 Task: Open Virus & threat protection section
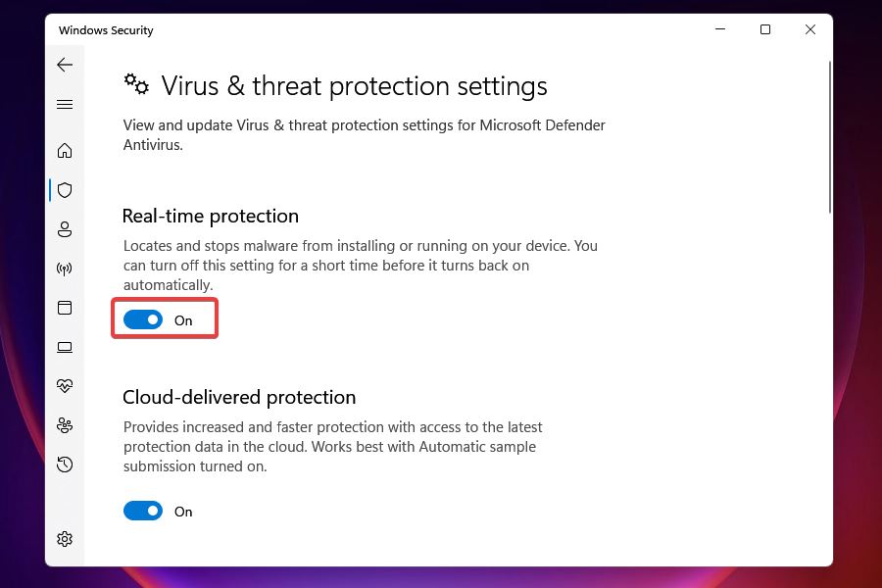[x=65, y=190]
